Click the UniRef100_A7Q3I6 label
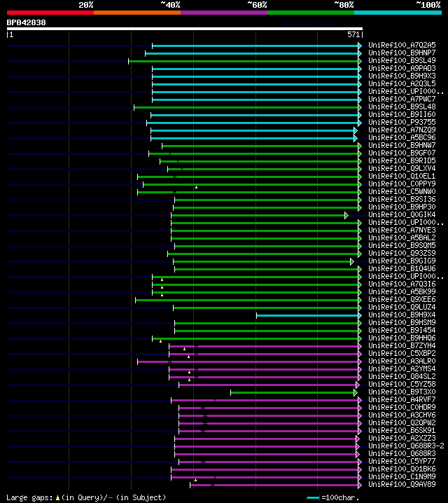This screenshot has height=503, width=448. click(402, 284)
